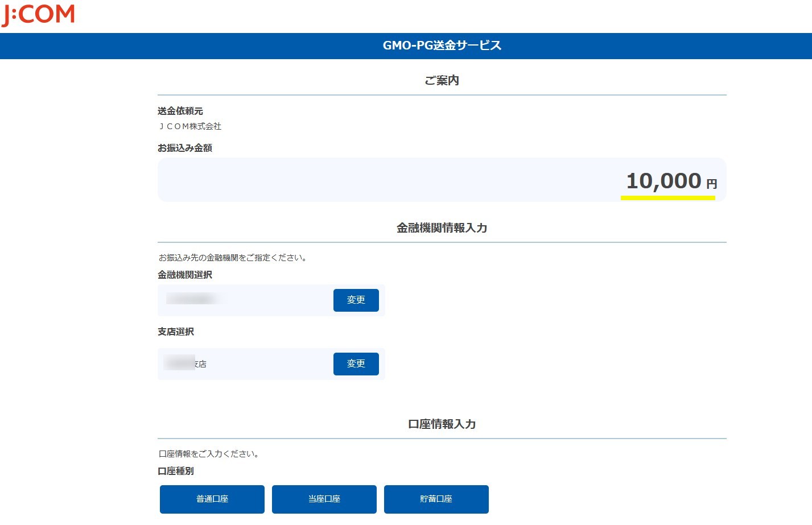
Task: Click the branch name field ending in 支店
Action: pyautogui.click(x=186, y=363)
